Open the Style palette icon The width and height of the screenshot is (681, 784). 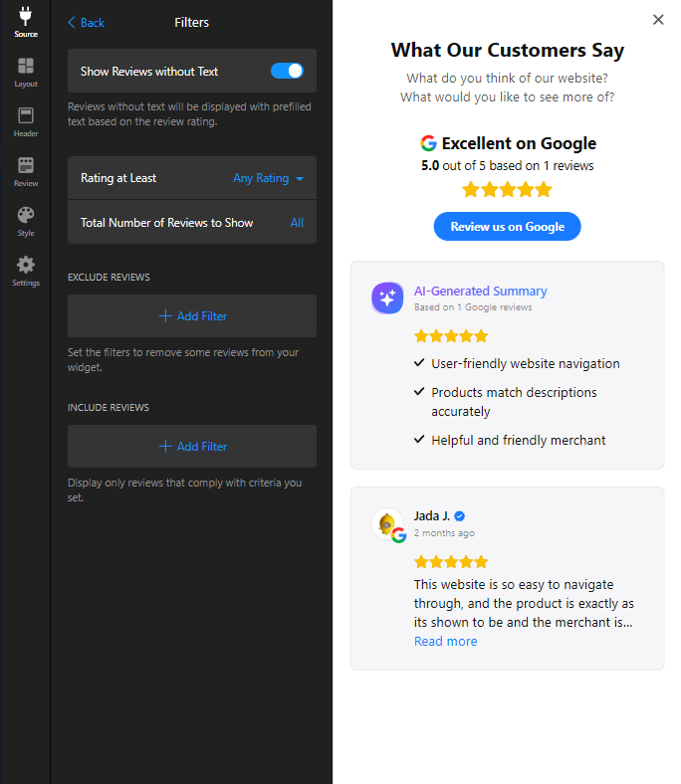coord(26,215)
